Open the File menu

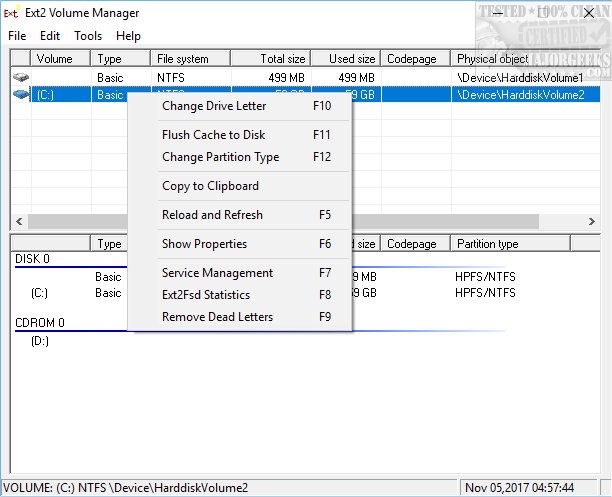tap(17, 36)
